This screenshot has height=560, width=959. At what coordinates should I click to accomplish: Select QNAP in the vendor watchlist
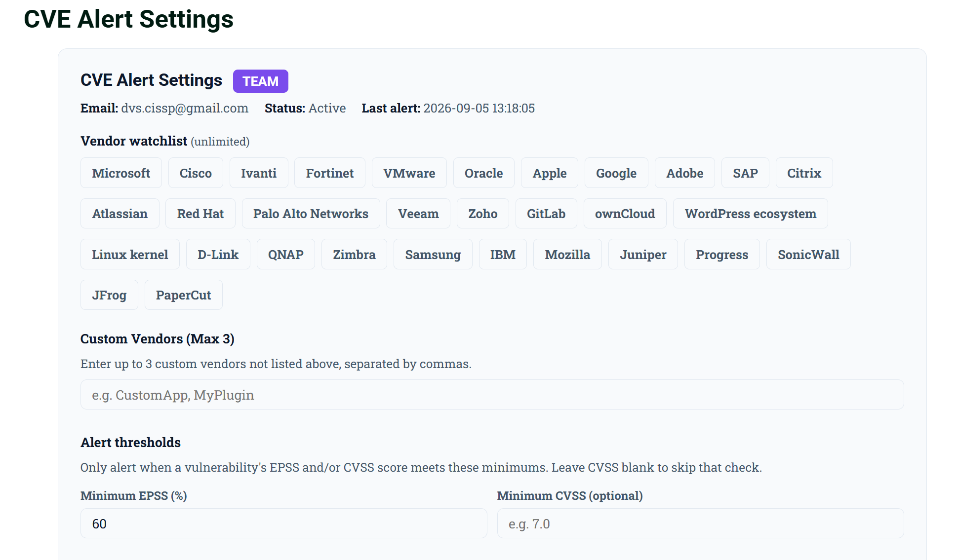click(x=286, y=255)
